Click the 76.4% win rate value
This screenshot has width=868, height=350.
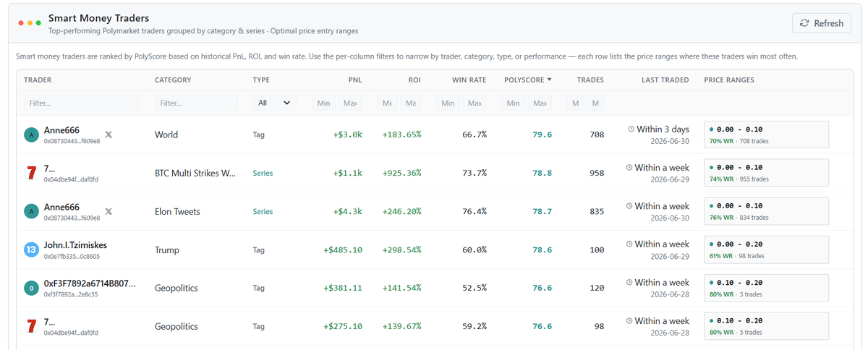475,211
